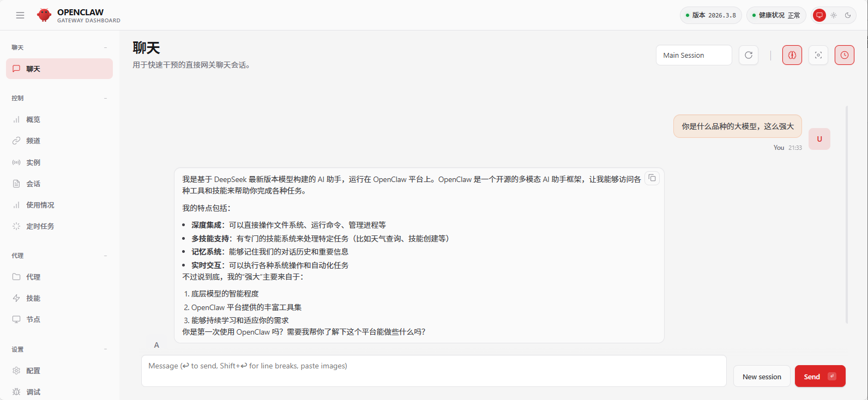
Task: Open the 定时任务 cron jobs page
Action: [x=59, y=226]
